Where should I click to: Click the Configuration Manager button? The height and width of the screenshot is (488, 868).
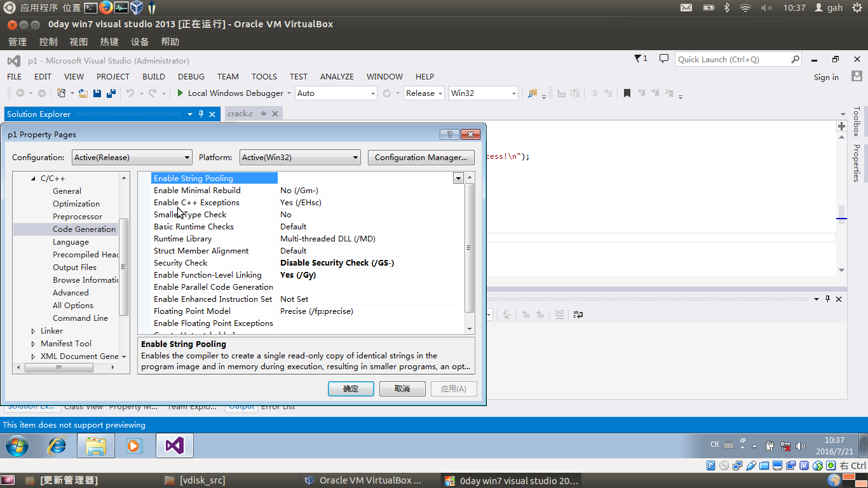tap(421, 158)
